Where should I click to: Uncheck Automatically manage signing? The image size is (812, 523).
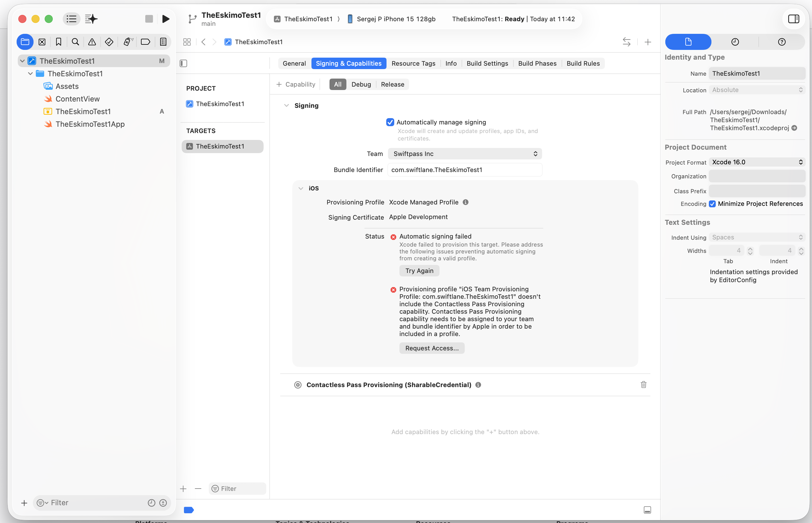(x=390, y=122)
